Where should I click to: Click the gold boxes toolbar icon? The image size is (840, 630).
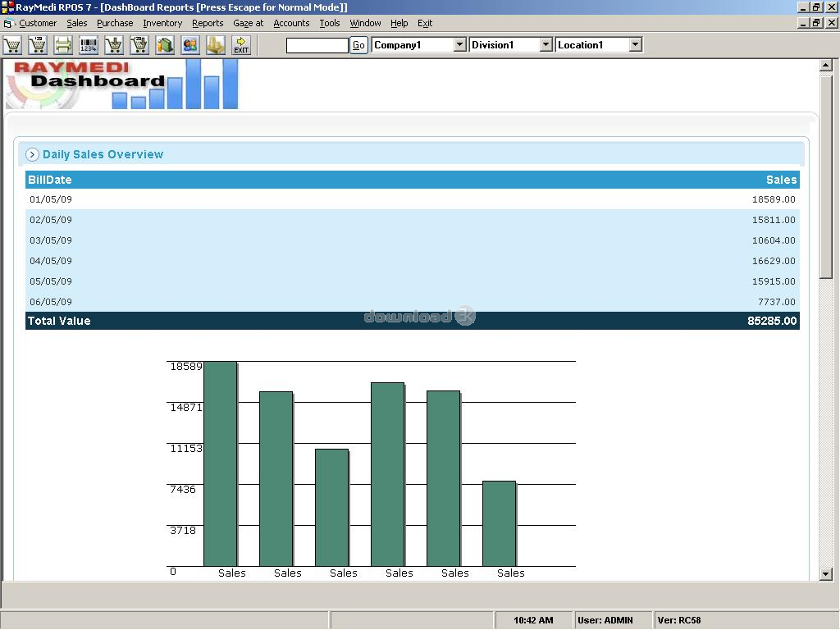pos(215,45)
